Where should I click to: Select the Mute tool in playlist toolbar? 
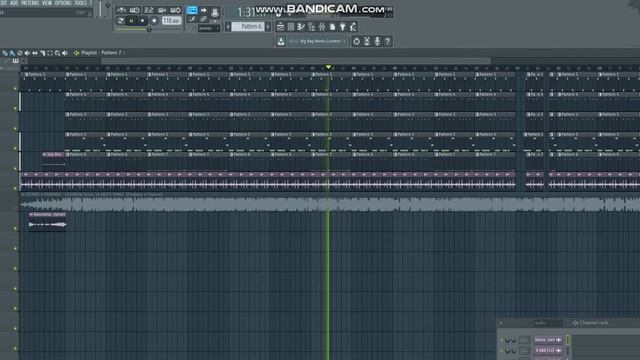[x=27, y=53]
